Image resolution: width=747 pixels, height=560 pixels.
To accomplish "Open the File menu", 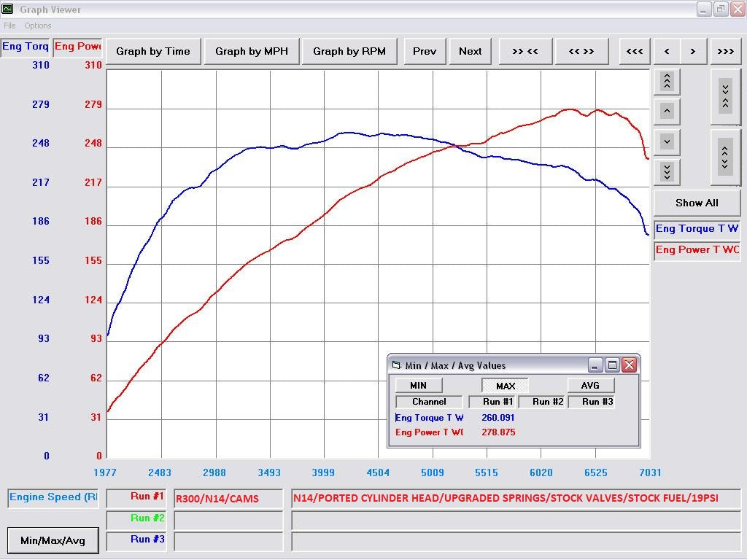I will tap(9, 26).
